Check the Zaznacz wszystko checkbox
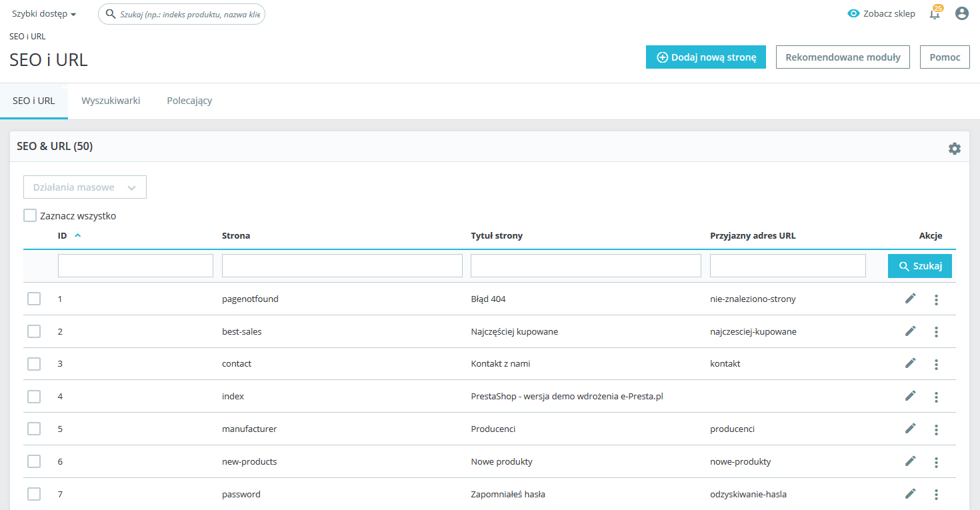The image size is (980, 510). pyautogui.click(x=30, y=215)
